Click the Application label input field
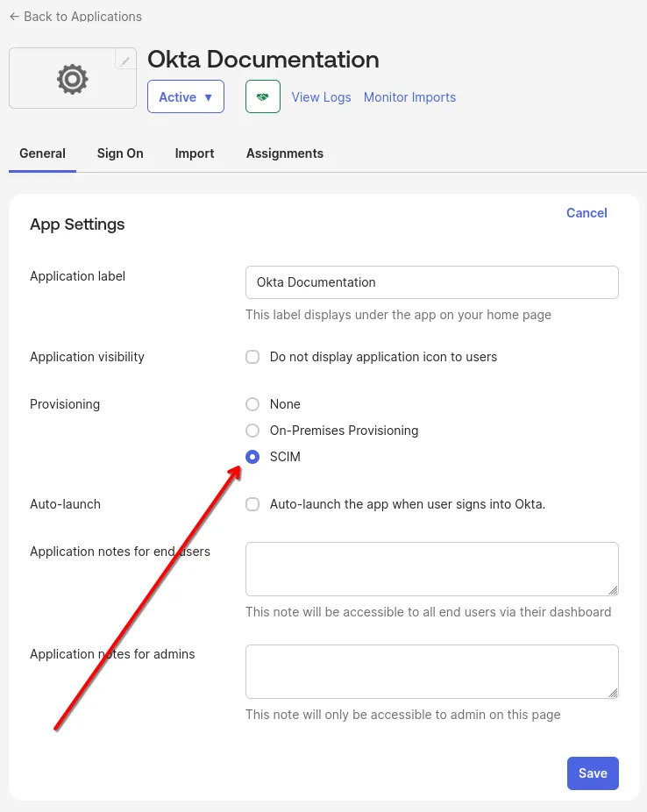Viewport: 647px width, 812px height. click(x=431, y=282)
